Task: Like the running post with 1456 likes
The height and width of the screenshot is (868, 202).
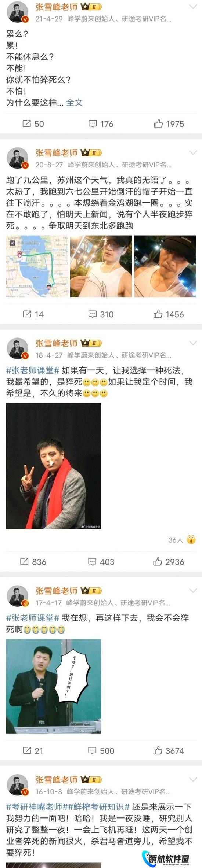Action: (x=169, y=314)
